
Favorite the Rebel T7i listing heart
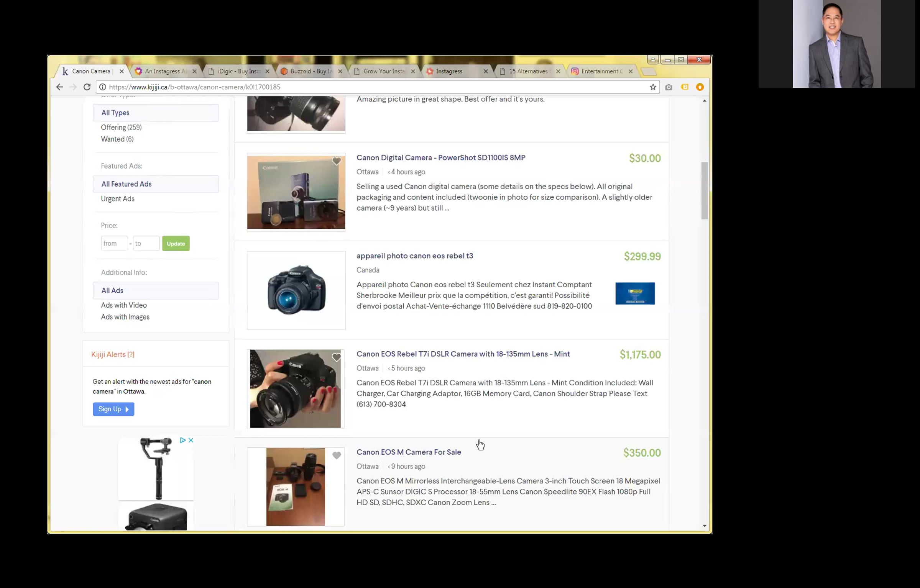337,357
